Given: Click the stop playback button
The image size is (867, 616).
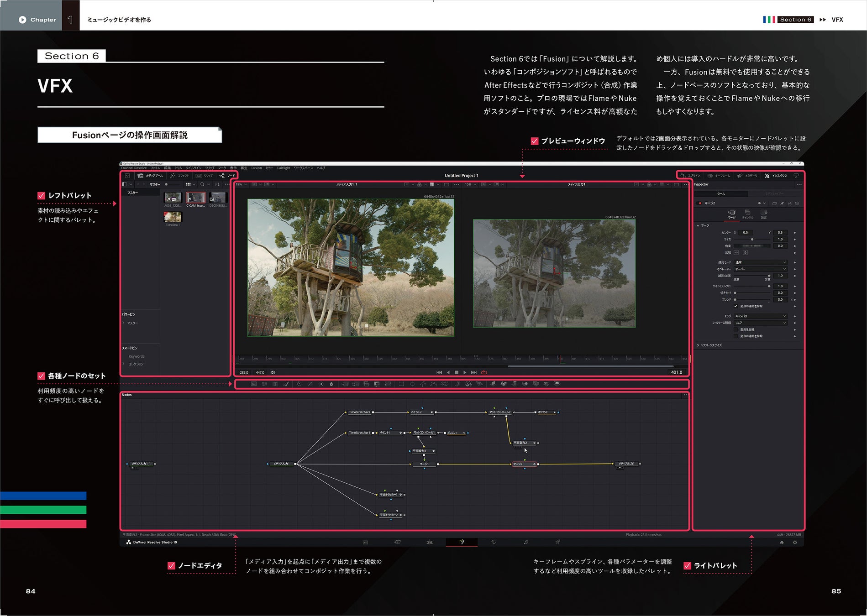Looking at the screenshot, I should click(x=457, y=372).
